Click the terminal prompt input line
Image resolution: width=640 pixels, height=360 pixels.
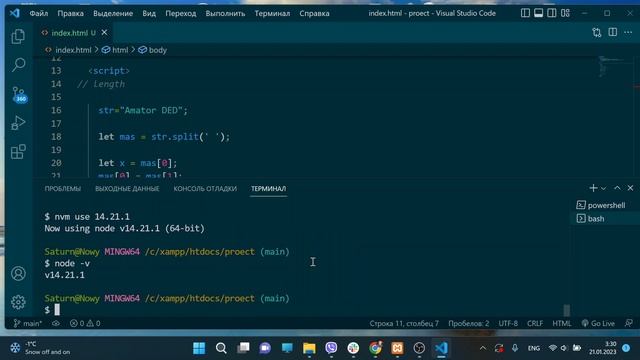click(302, 310)
